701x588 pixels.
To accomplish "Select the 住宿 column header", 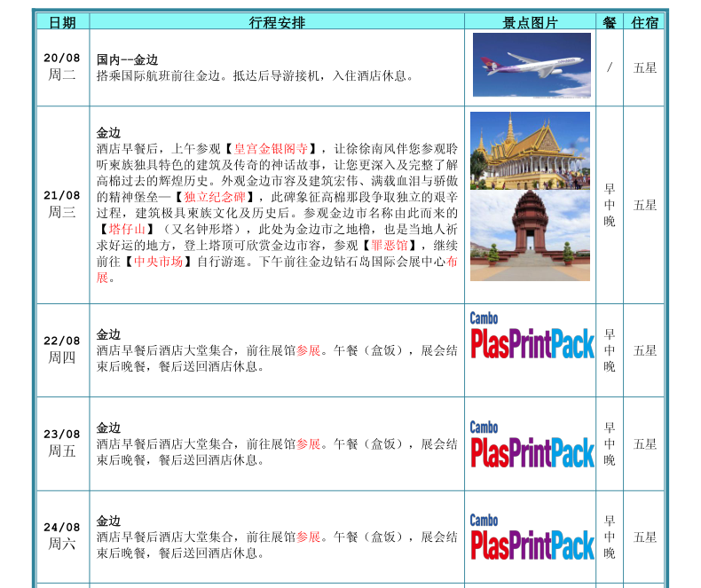I will 644,22.
